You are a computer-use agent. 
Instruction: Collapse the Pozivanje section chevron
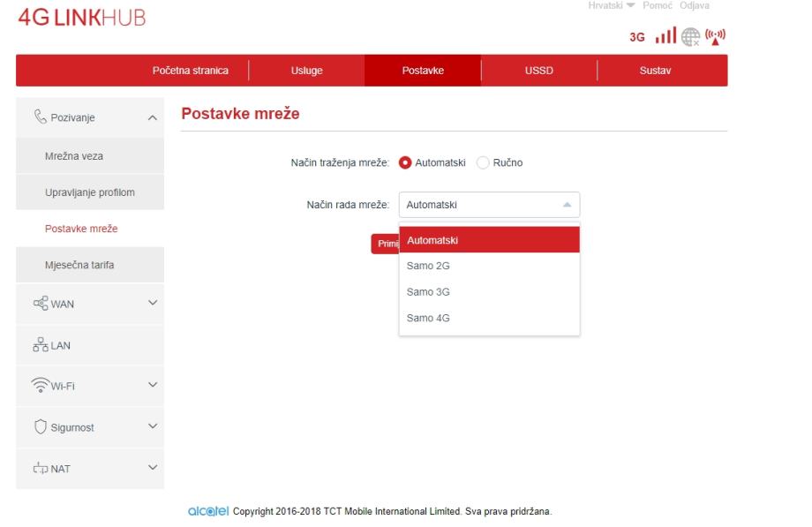coord(152,117)
